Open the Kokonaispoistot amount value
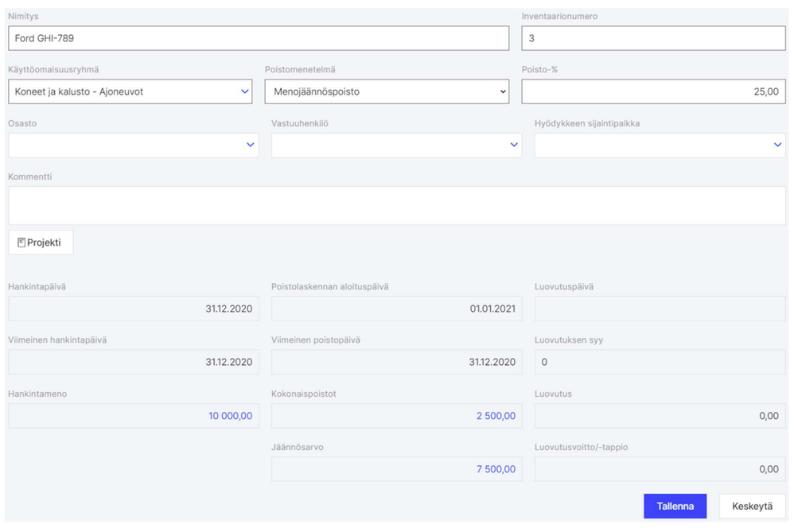The width and height of the screenshot is (794, 532). click(x=495, y=415)
